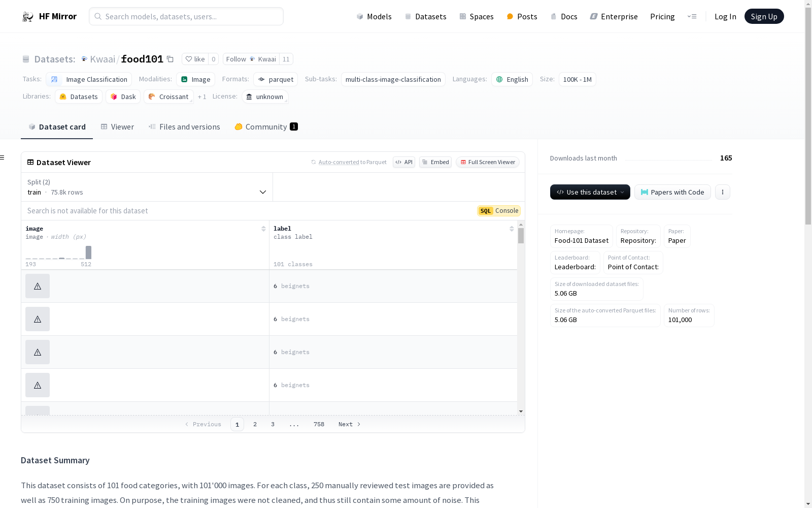Image resolution: width=812 pixels, height=508 pixels.
Task: Click the page vertical scrollbar thumb
Action: click(808, 115)
